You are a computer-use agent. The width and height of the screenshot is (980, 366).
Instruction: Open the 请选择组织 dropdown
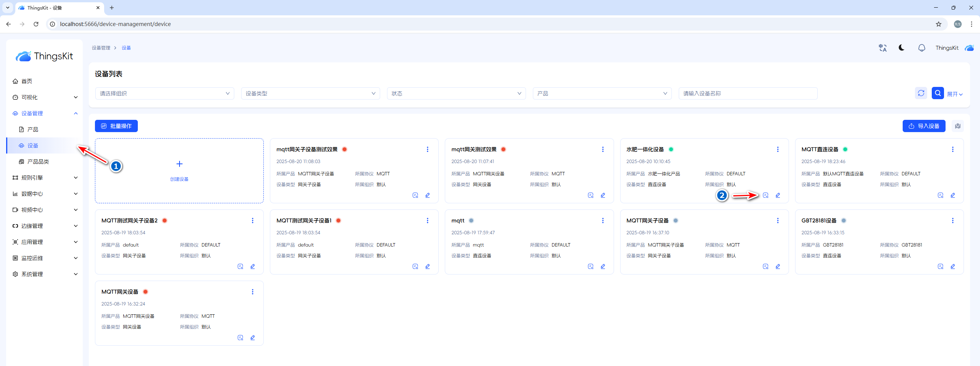164,93
